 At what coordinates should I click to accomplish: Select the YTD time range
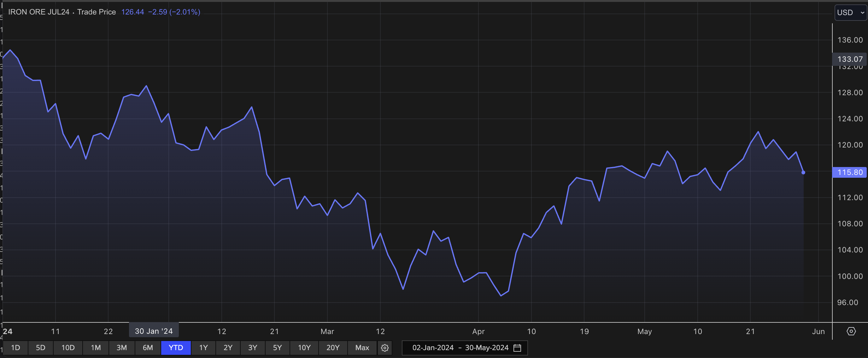coord(176,348)
